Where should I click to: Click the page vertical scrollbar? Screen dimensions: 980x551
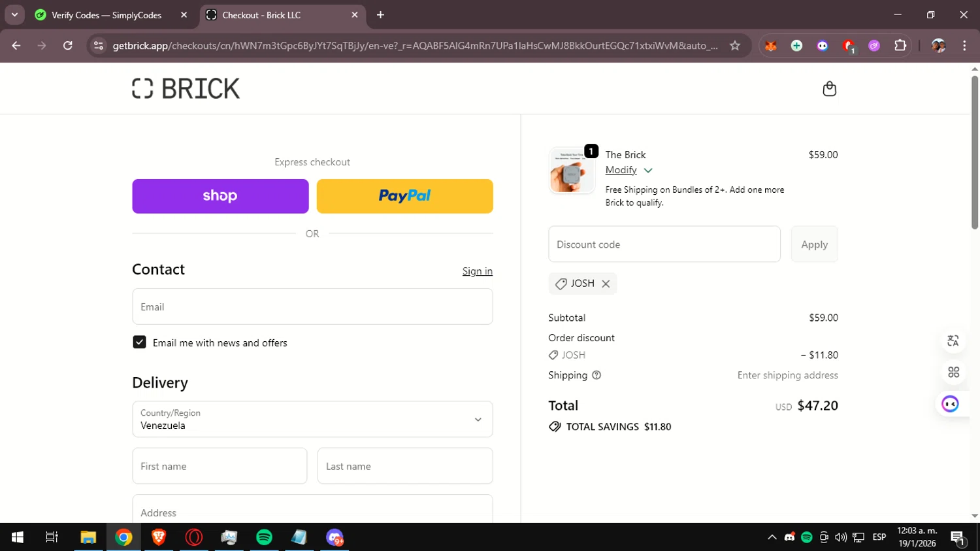(975, 153)
